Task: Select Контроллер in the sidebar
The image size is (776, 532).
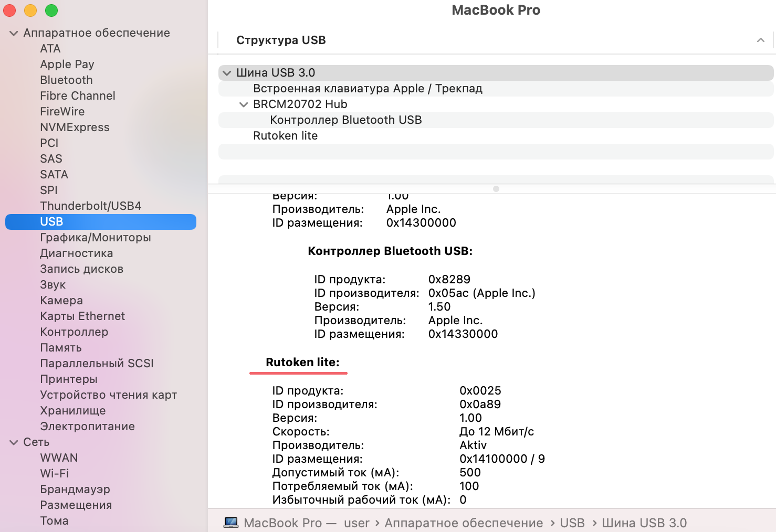Action: (x=74, y=332)
